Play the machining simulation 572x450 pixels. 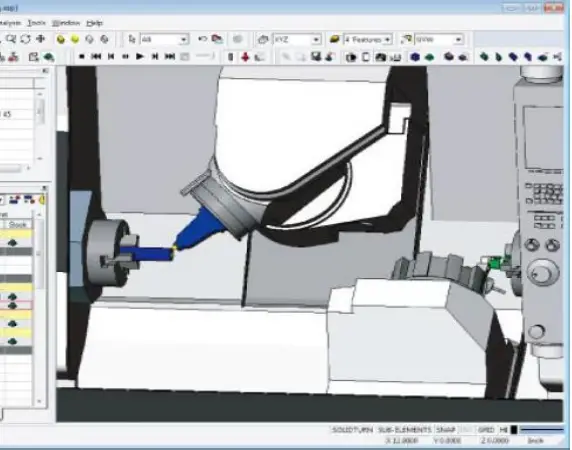(140, 57)
